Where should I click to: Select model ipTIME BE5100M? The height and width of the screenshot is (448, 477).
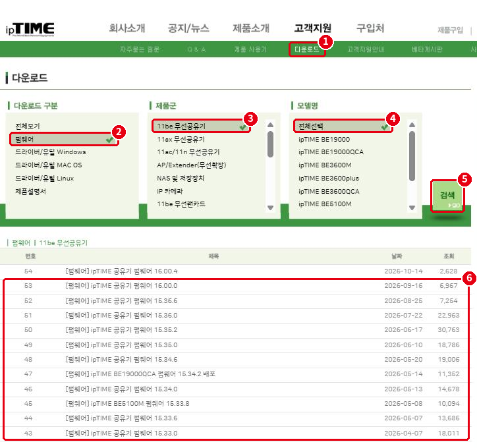[325, 204]
